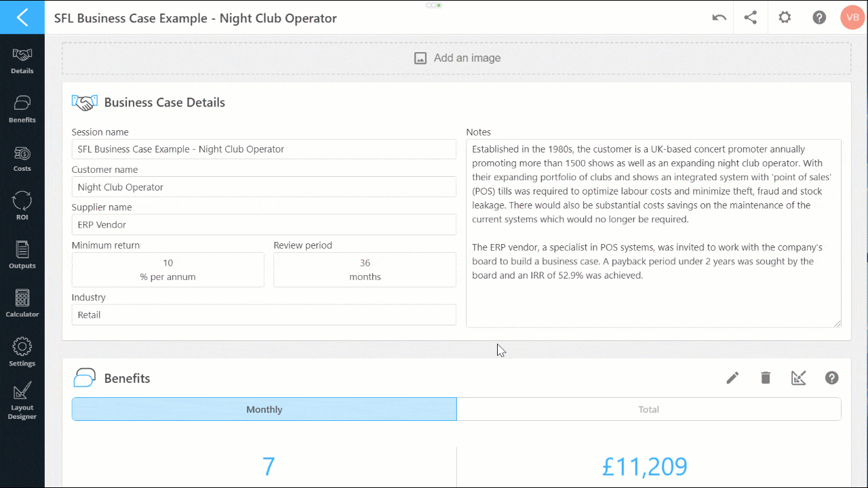The image size is (868, 488).
Task: Click the benefits count number 7
Action: [x=269, y=466]
